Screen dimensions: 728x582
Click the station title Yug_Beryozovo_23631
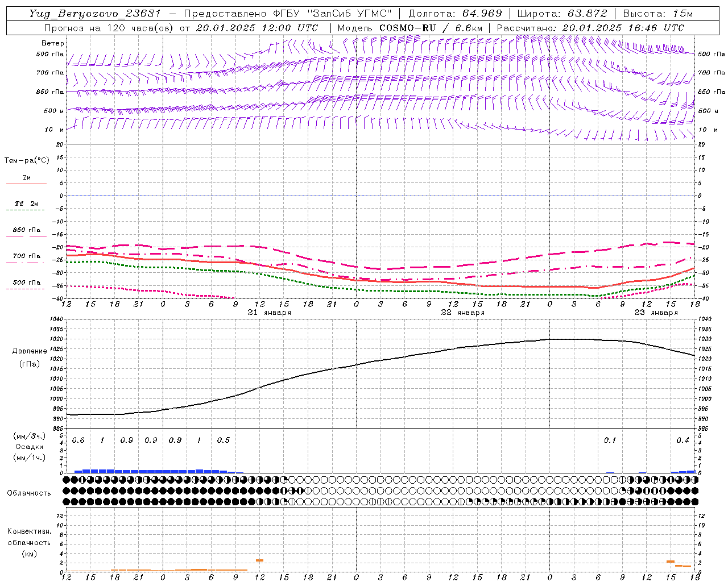(x=95, y=14)
